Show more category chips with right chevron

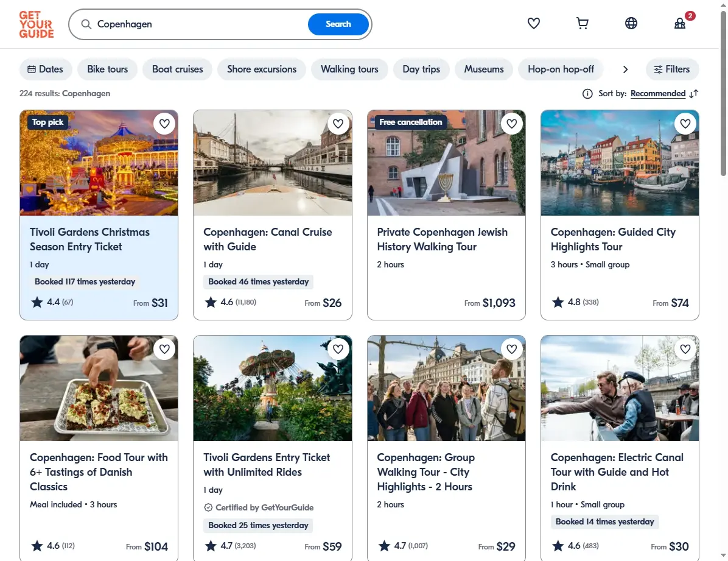[625, 69]
